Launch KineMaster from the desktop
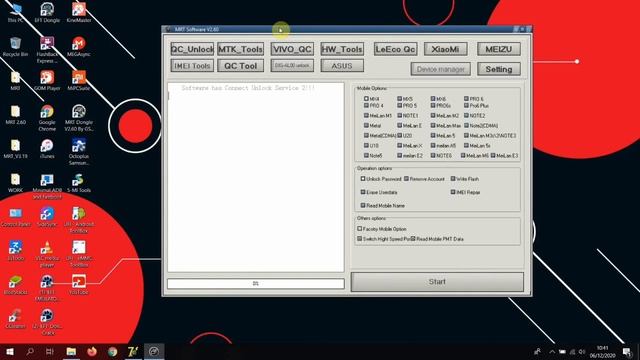This screenshot has width=640, height=360. [x=79, y=12]
